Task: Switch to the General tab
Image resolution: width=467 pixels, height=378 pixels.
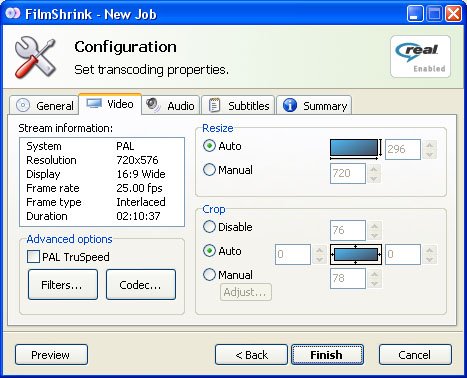Action: [44, 105]
